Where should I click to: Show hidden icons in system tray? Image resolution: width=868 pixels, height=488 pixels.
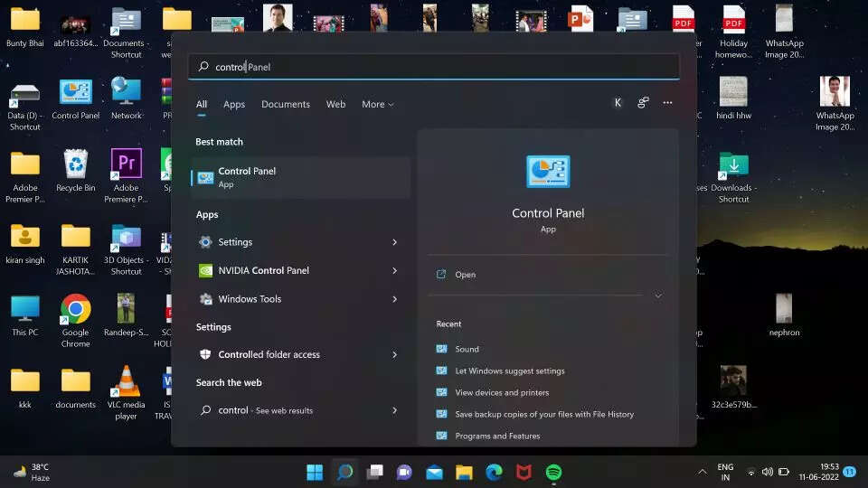tap(703, 472)
